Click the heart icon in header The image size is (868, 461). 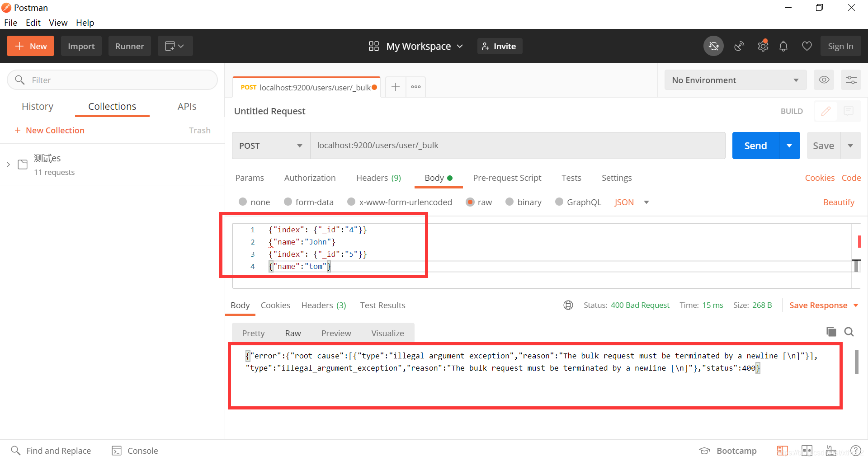[x=807, y=46]
